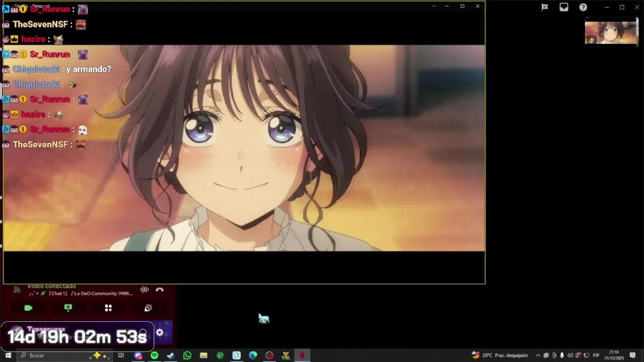Switch ESP keyboard language indicator
Viewport: 644px width, 362px height.
tap(596, 355)
